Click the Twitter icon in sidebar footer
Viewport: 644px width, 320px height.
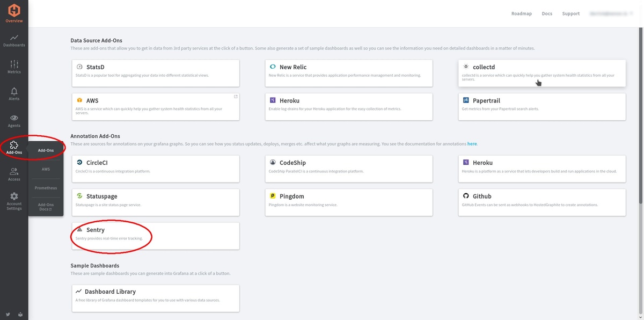(8, 314)
